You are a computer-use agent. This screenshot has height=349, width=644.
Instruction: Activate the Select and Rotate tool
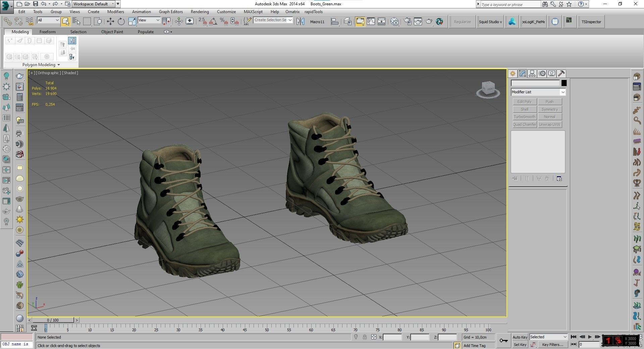[121, 21]
